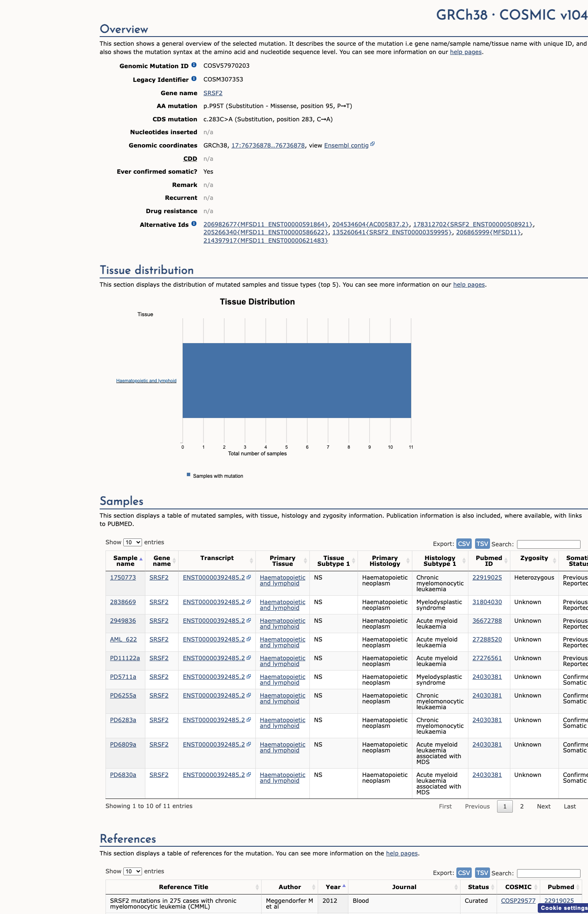Open References table Show entries dropdown
Viewport: 588px width, 914px height.
pos(132,871)
